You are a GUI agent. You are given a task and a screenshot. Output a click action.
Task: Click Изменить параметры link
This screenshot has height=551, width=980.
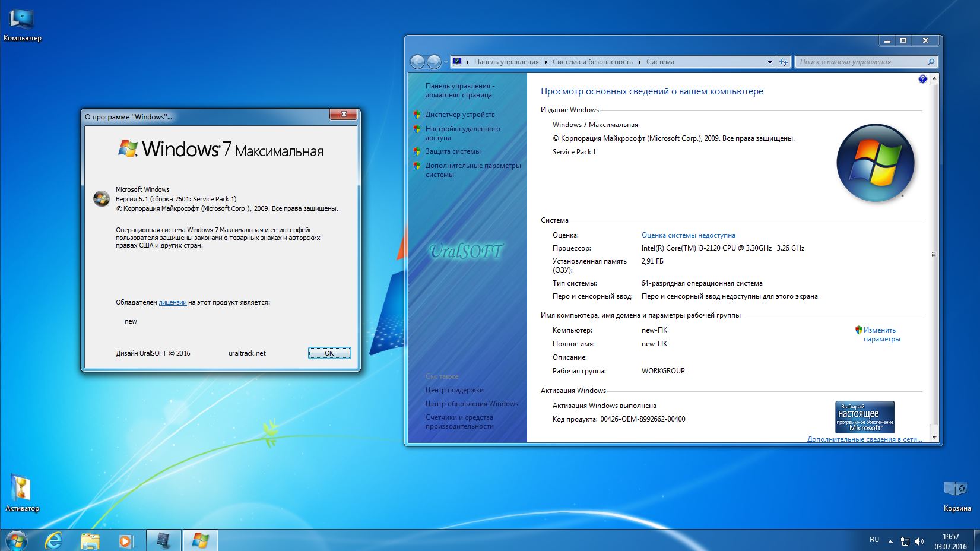tap(881, 334)
